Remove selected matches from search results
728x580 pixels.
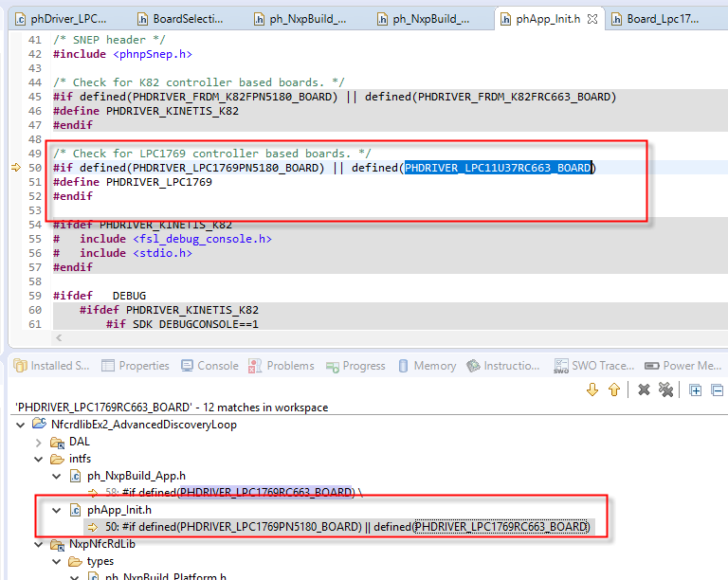coord(644,390)
